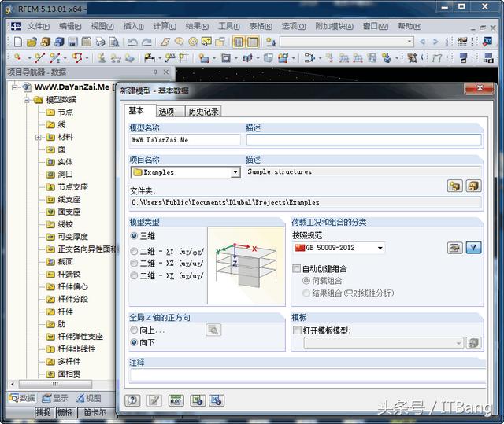
Task: Select 二维 - XY (ux/uy/ model type
Action: pos(134,275)
